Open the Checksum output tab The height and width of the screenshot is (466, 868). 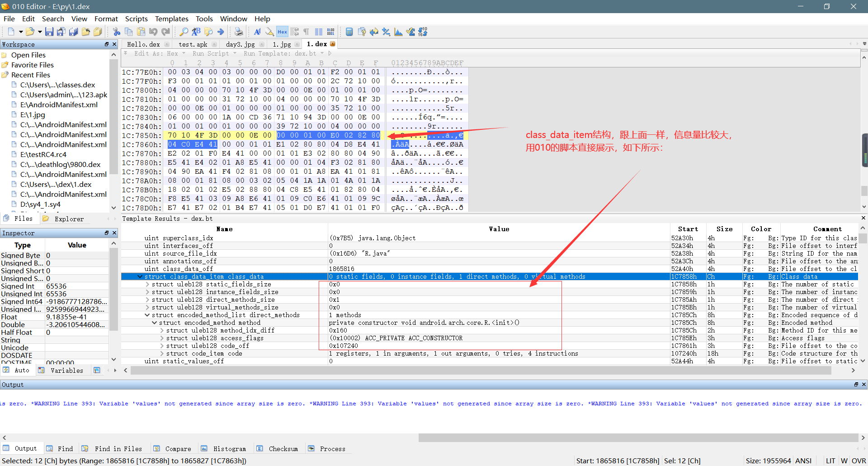click(x=278, y=449)
